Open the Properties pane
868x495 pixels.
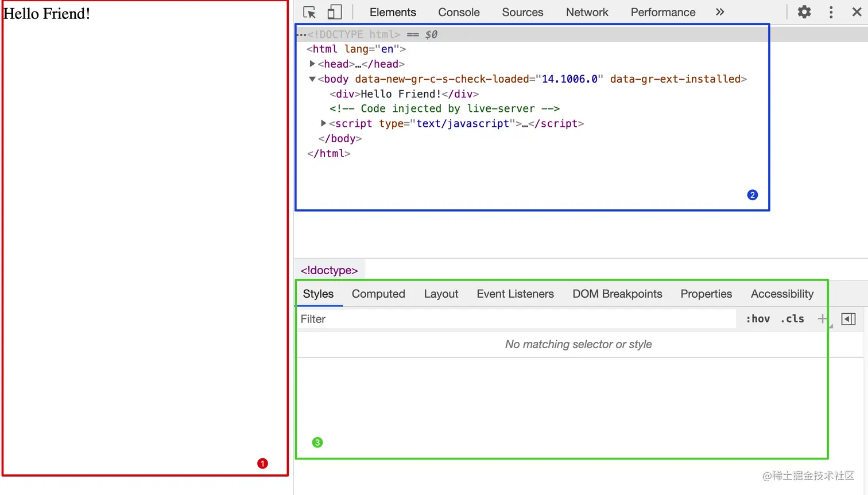pos(706,294)
